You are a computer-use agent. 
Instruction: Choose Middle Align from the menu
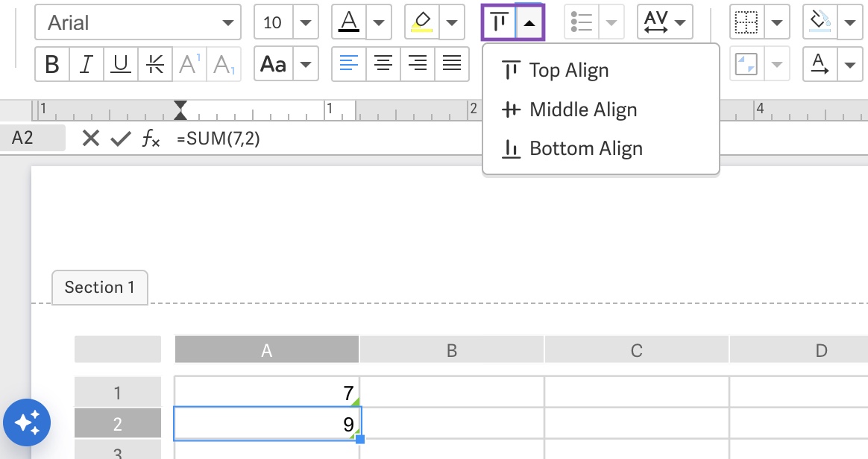pos(601,110)
